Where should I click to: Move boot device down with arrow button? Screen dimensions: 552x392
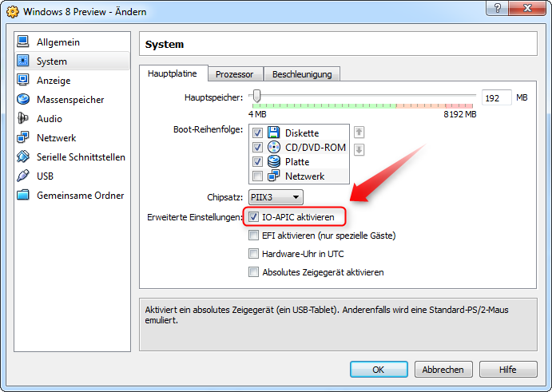click(359, 150)
